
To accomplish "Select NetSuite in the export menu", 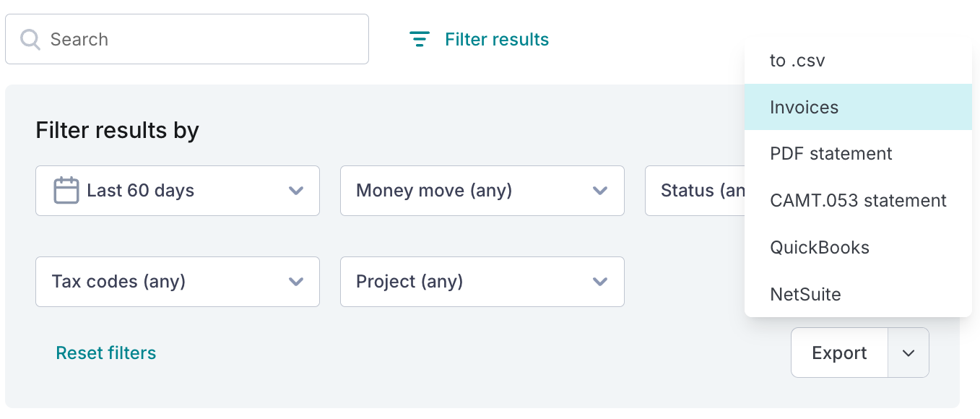I will 805,295.
